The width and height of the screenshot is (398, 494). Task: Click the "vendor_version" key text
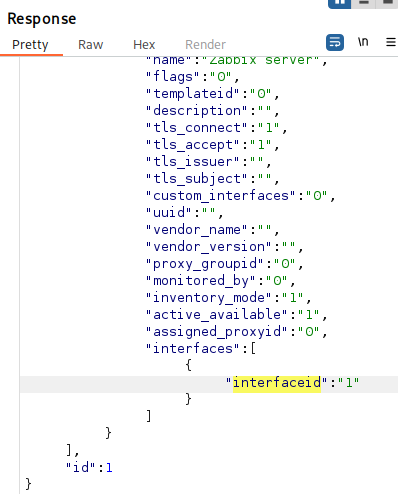[209, 247]
